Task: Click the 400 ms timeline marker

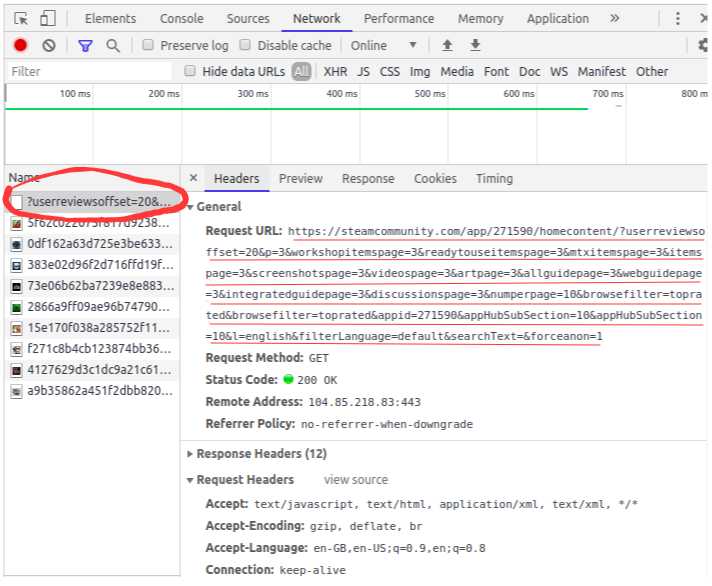Action: coord(341,94)
